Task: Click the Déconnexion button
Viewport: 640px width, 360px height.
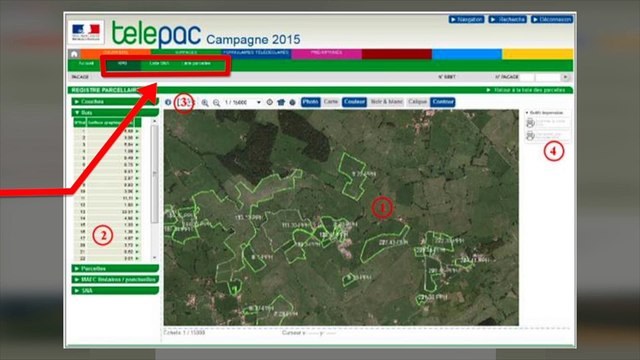Action: coord(552,20)
